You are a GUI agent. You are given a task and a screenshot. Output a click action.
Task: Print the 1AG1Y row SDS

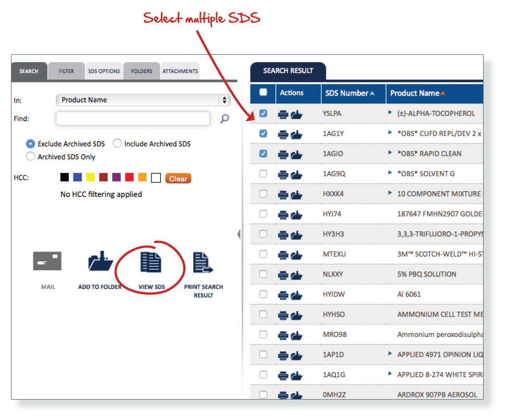pyautogui.click(x=283, y=135)
